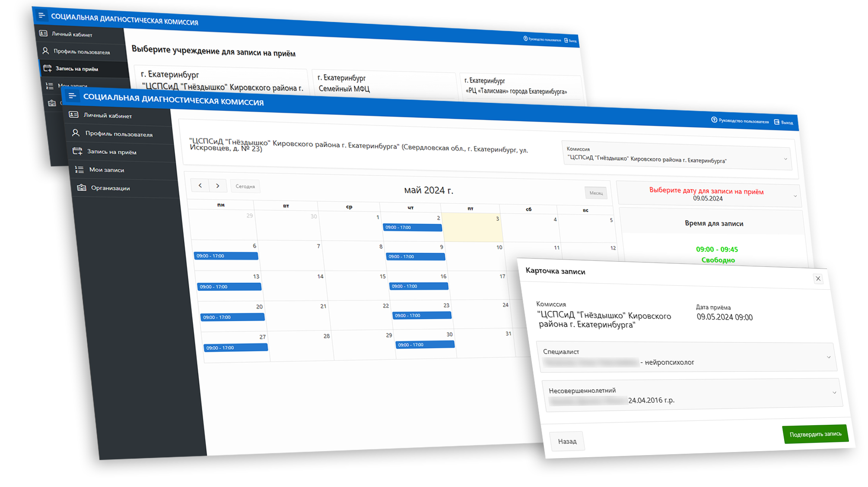The height and width of the screenshot is (487, 868).
Task: Select 09:00 - 17:00 slot on May 27
Action: coord(235,348)
